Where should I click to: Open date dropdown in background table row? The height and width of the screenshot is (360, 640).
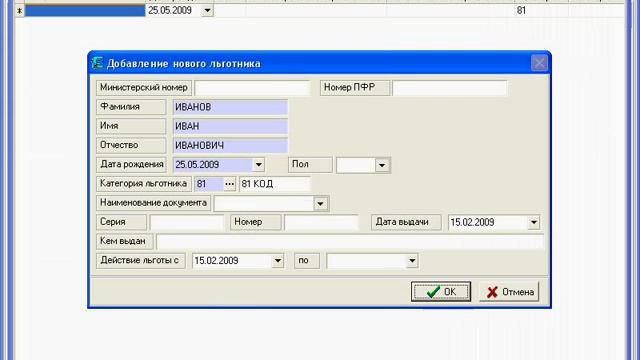click(207, 10)
